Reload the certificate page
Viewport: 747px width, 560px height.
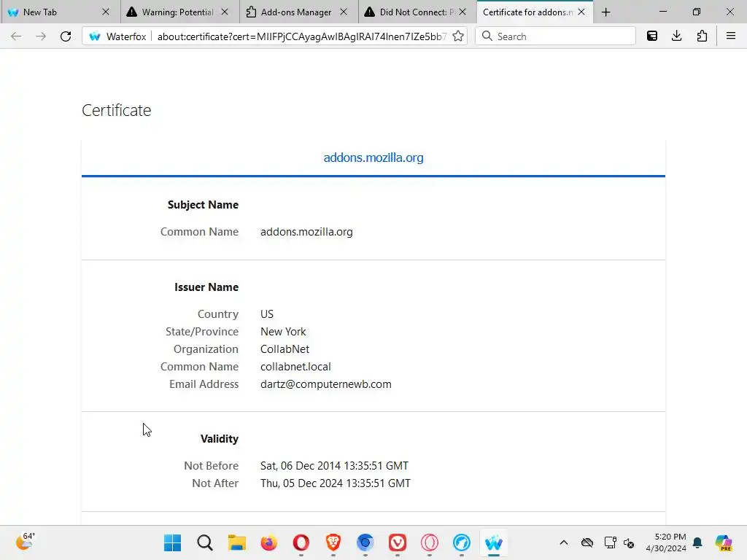66,36
